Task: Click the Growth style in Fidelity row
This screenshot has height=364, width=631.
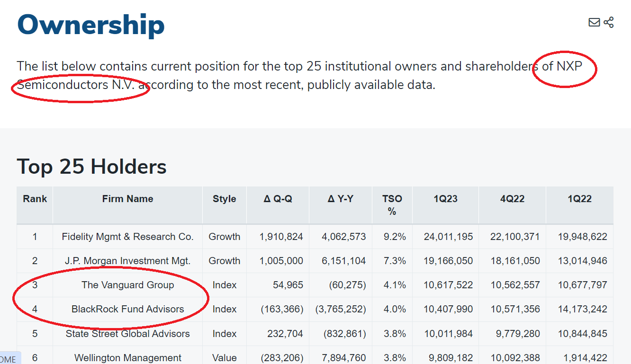Action: point(225,237)
